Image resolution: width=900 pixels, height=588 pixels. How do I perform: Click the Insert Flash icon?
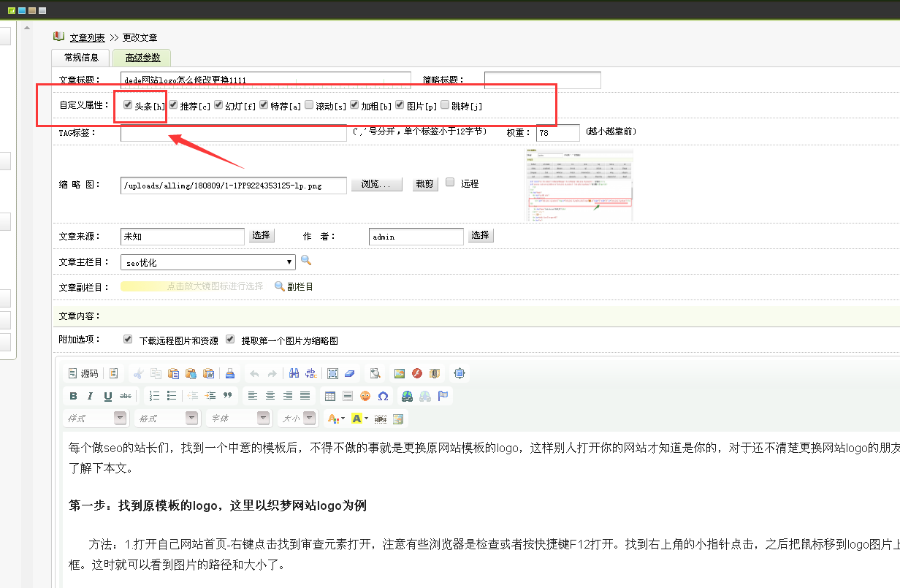(x=417, y=373)
